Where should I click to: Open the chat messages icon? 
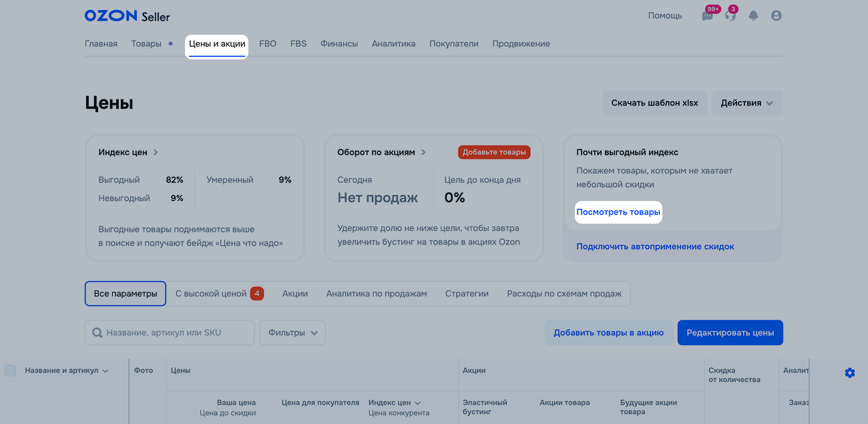click(707, 16)
